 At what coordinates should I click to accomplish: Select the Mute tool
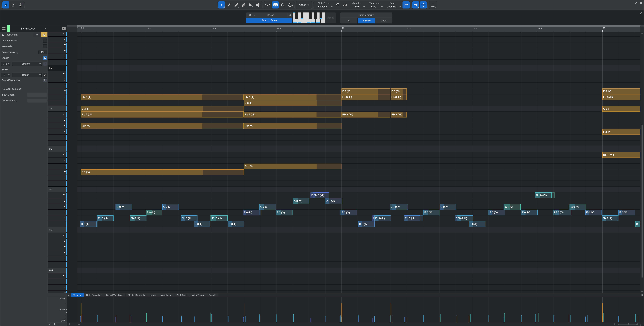click(251, 5)
